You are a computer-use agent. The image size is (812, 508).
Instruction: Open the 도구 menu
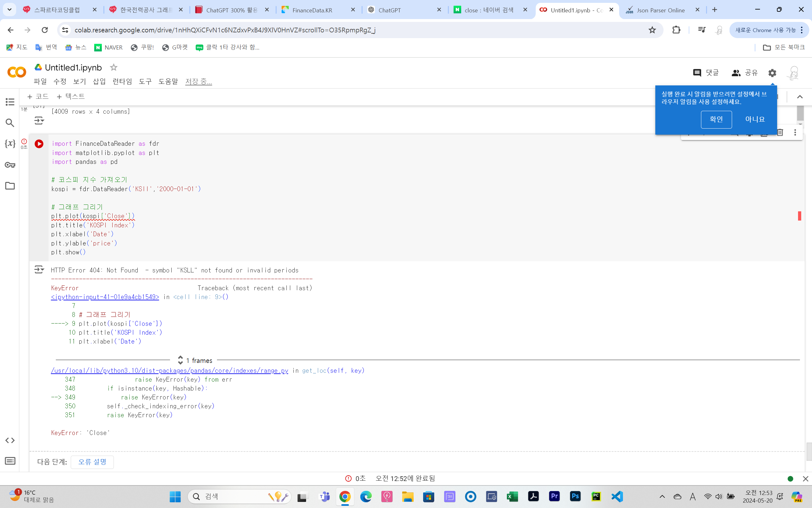(x=145, y=81)
